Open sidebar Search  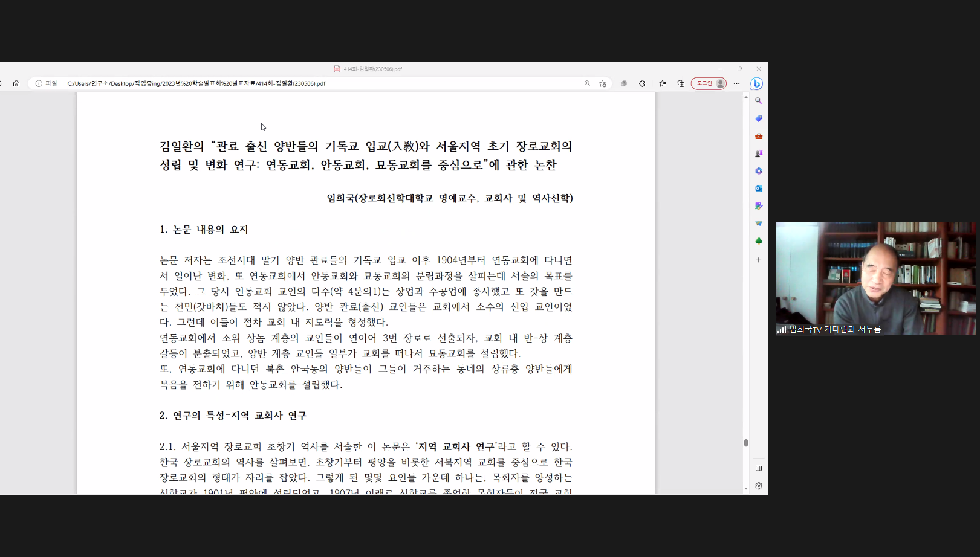click(x=759, y=101)
